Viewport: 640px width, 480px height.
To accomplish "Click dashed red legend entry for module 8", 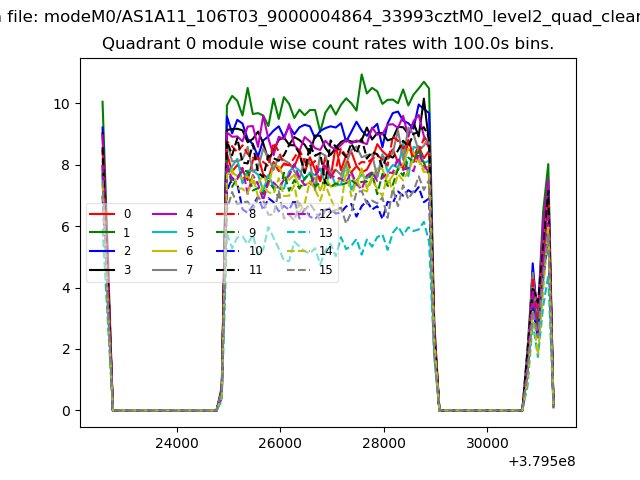I will pos(232,214).
